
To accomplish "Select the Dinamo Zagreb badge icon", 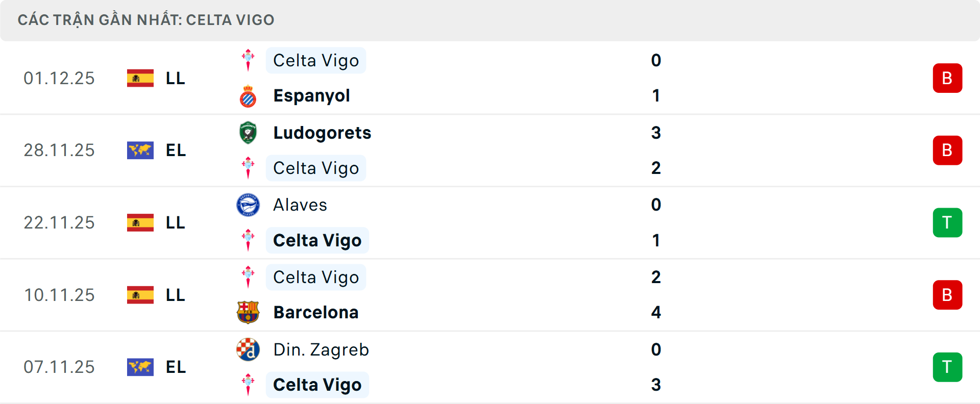I will click(249, 350).
